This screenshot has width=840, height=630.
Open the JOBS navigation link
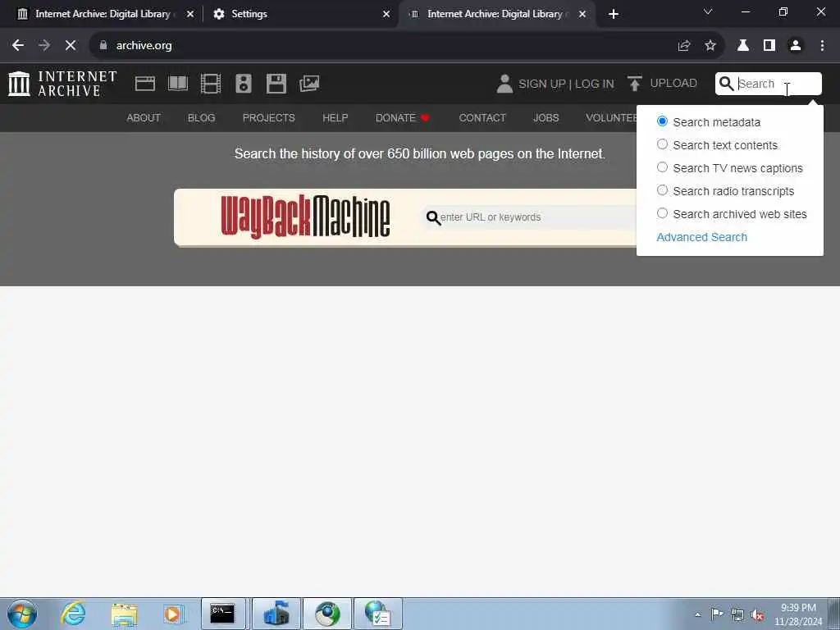coord(546,118)
